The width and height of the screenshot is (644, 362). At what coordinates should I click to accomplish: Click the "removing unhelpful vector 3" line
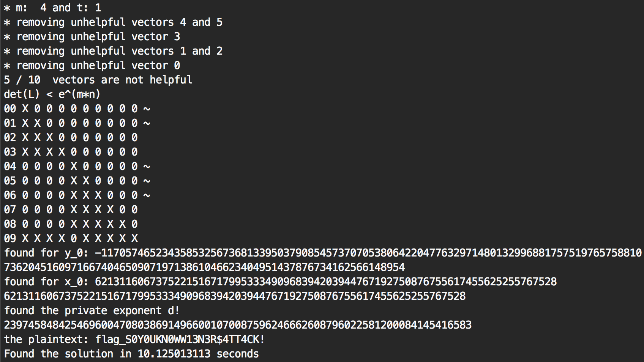click(x=98, y=36)
